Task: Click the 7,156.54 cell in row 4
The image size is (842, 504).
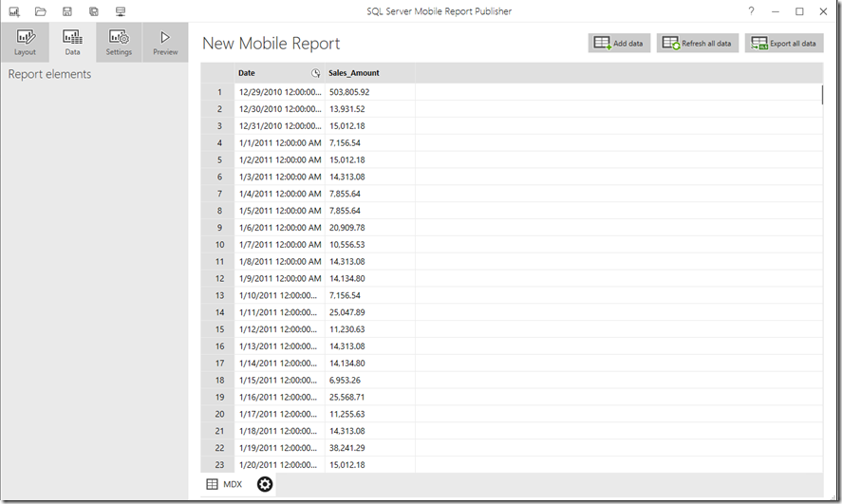Action: click(369, 142)
